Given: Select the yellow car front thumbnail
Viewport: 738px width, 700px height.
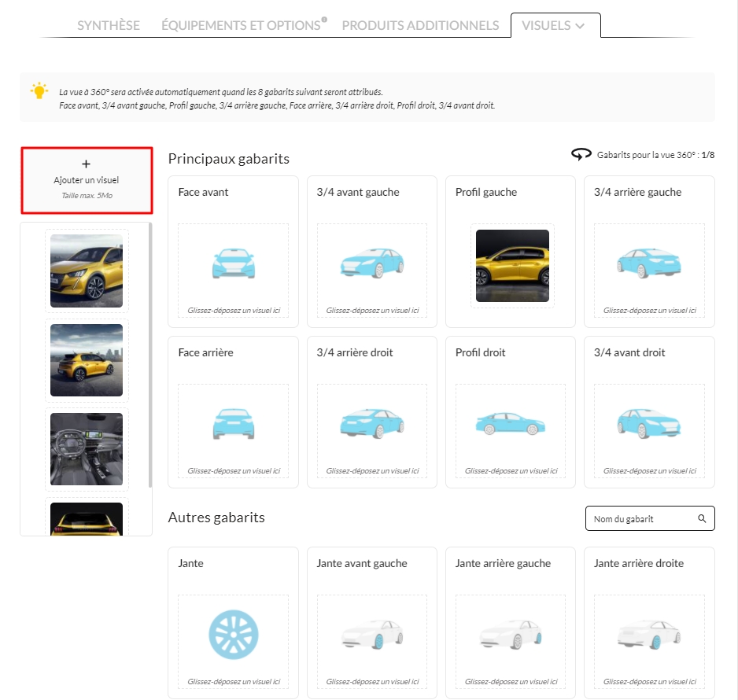Looking at the screenshot, I should (87, 271).
